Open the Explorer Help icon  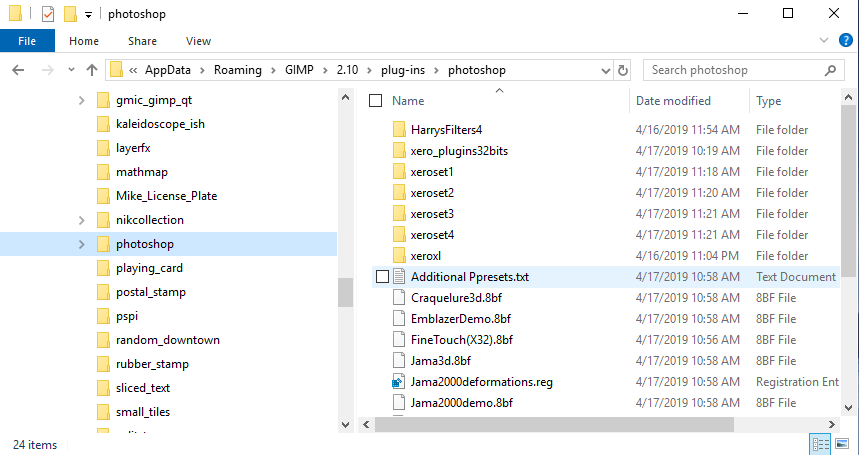click(x=846, y=41)
